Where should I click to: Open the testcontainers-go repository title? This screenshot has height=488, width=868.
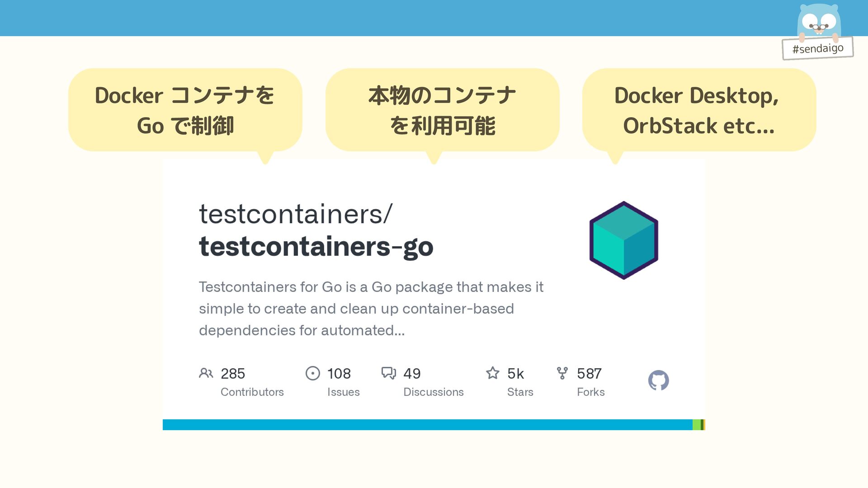pos(316,247)
